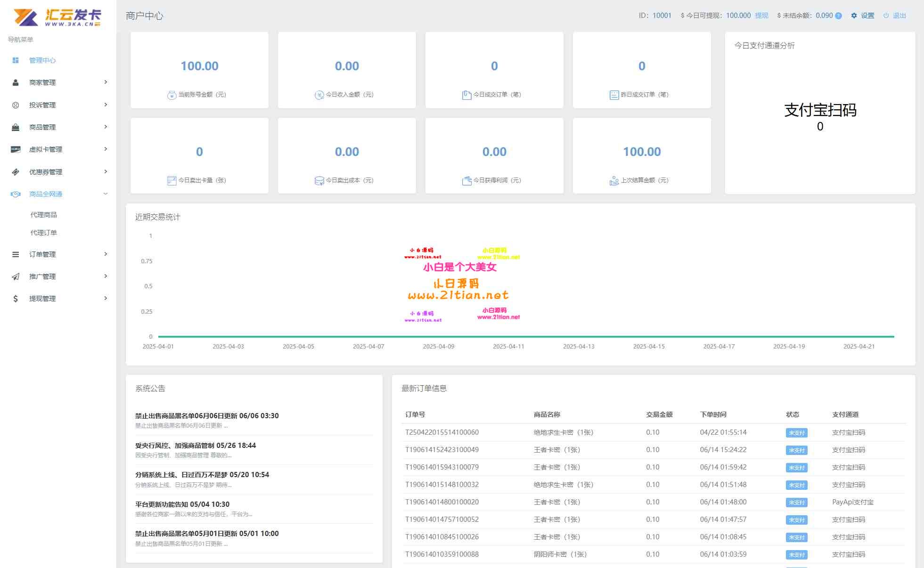Click the 商家管理 person icon
The image size is (924, 568).
tap(16, 82)
